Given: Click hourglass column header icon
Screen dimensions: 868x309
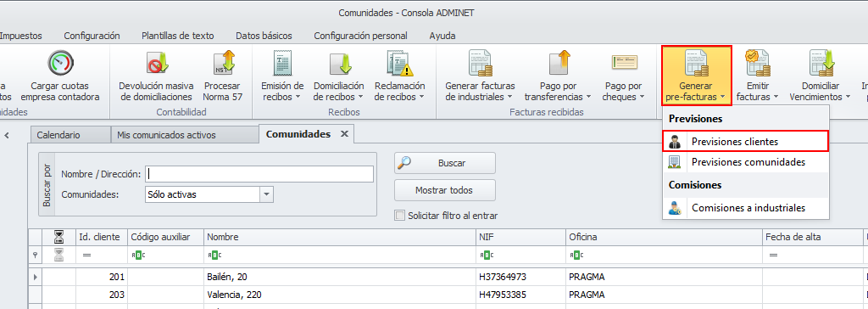Looking at the screenshot, I should point(58,238).
